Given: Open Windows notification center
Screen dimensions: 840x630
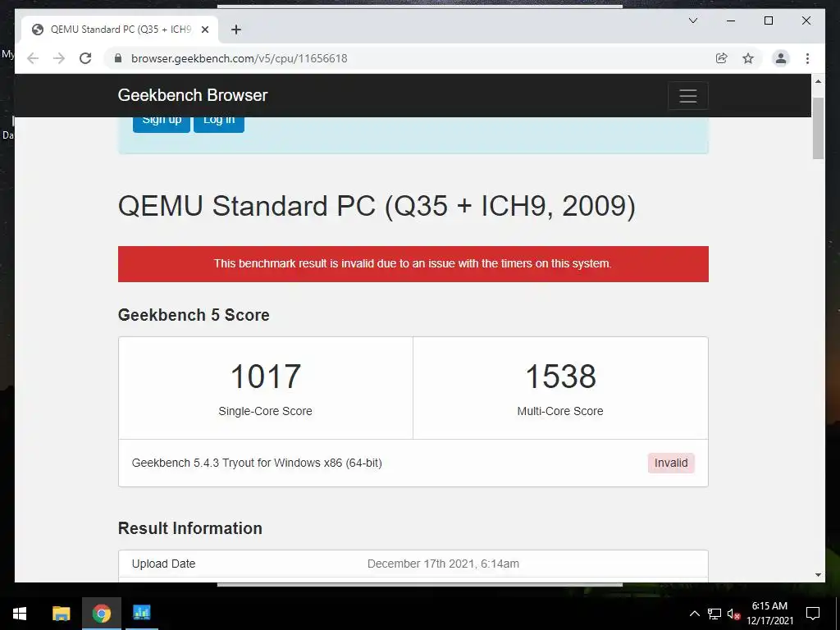Looking at the screenshot, I should coord(813,614).
